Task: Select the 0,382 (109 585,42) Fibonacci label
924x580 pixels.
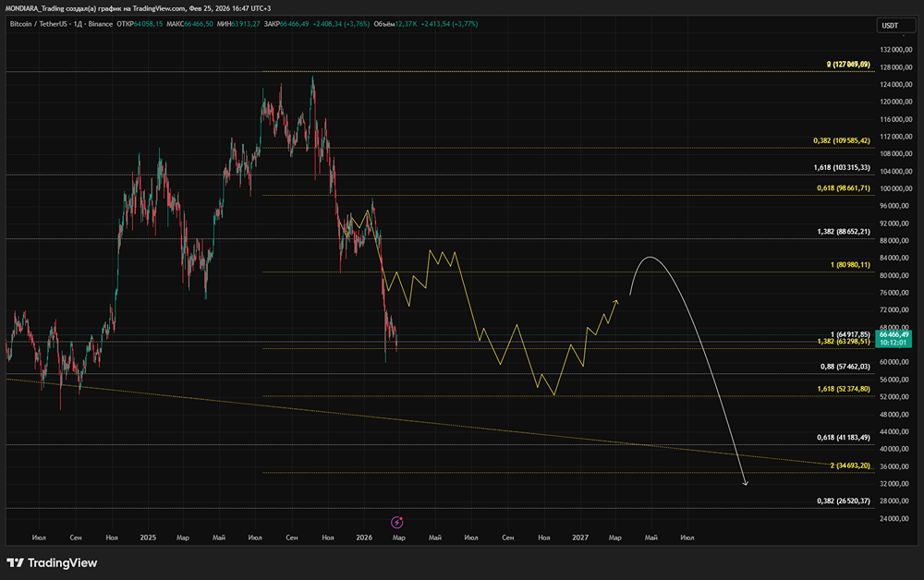Action: [x=841, y=141]
